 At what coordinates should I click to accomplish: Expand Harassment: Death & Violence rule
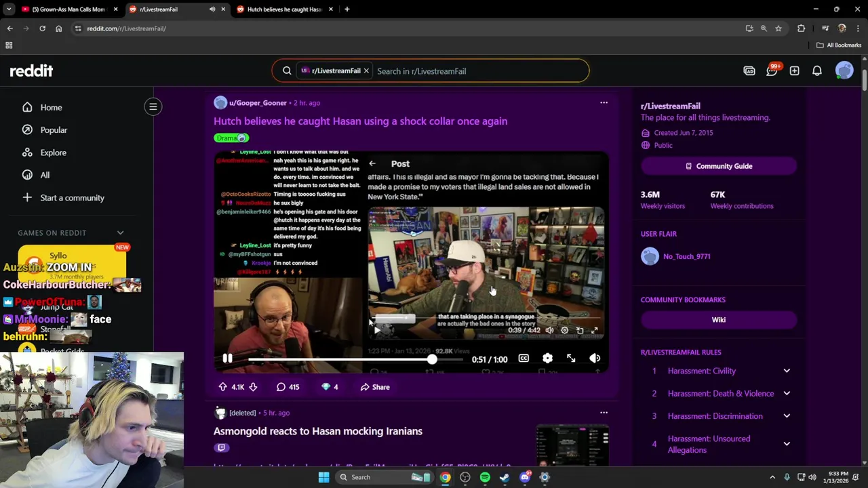tap(787, 394)
